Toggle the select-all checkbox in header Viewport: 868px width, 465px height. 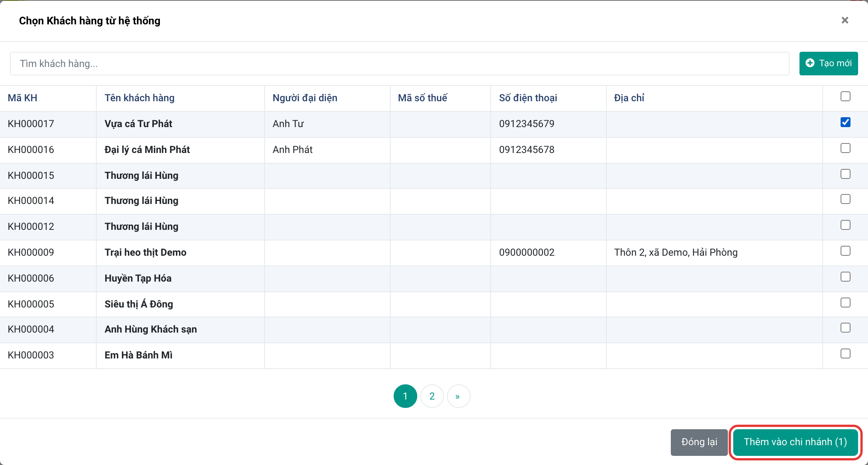click(x=845, y=96)
